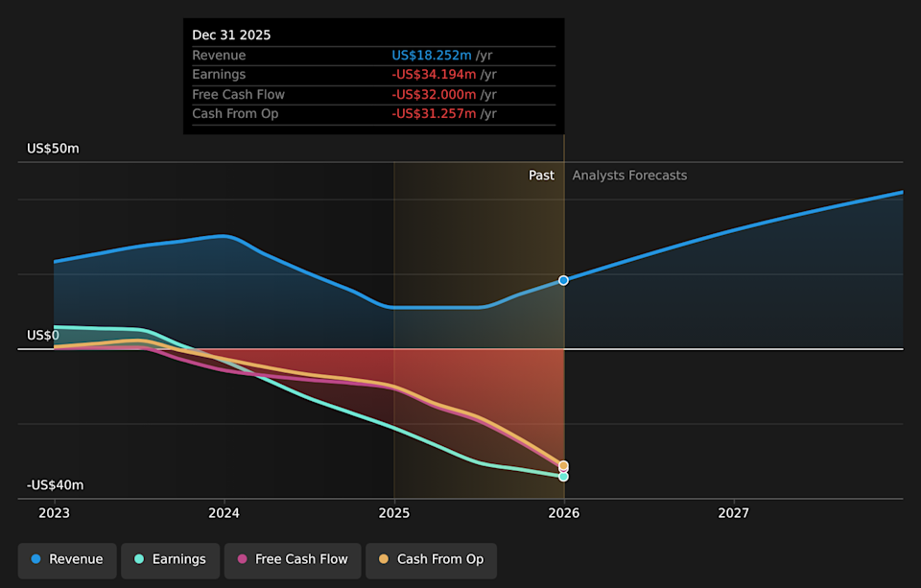Click the -US$32.000m free cash flow value
The height and width of the screenshot is (588, 921).
tap(434, 95)
